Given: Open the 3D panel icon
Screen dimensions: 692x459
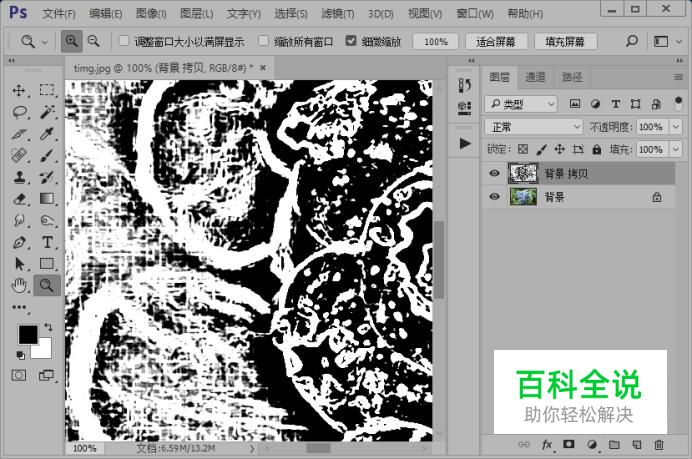Looking at the screenshot, I should [464, 108].
